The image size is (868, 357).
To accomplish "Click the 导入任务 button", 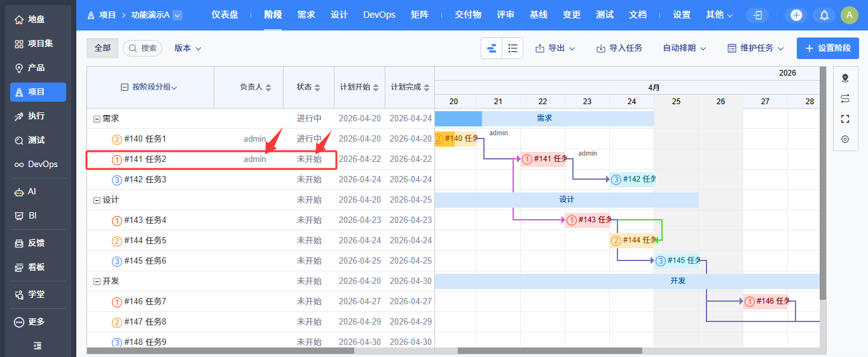I will click(619, 48).
